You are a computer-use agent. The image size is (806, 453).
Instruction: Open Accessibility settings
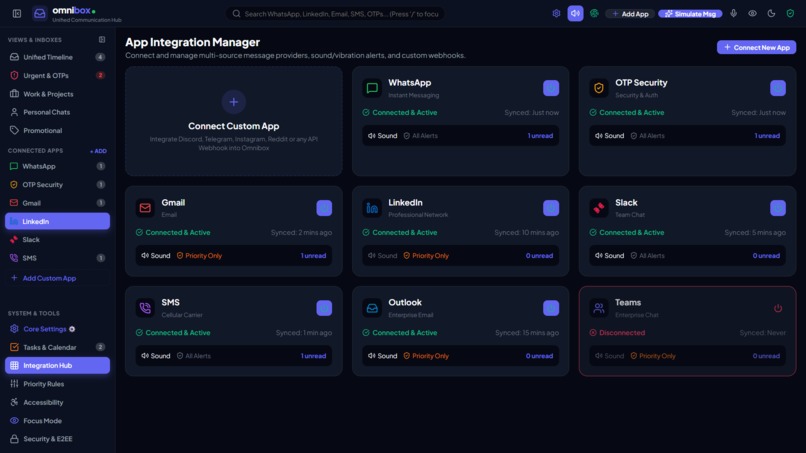(57, 403)
